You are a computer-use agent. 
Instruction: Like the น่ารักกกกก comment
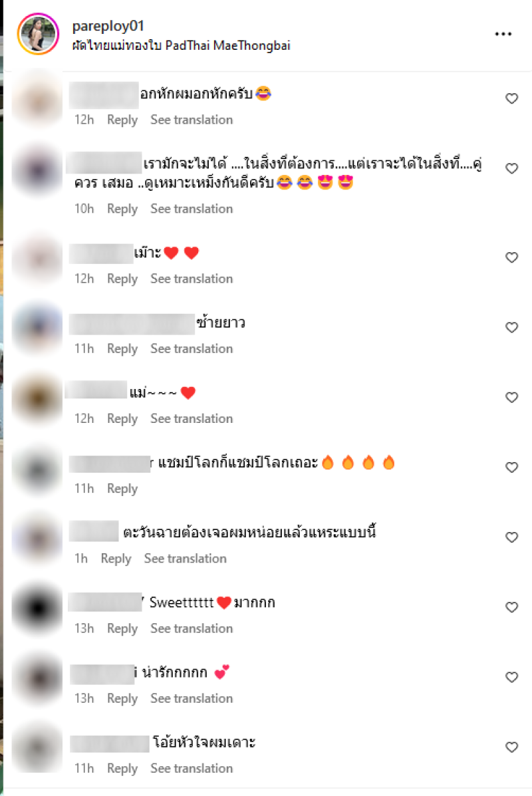tap(511, 677)
